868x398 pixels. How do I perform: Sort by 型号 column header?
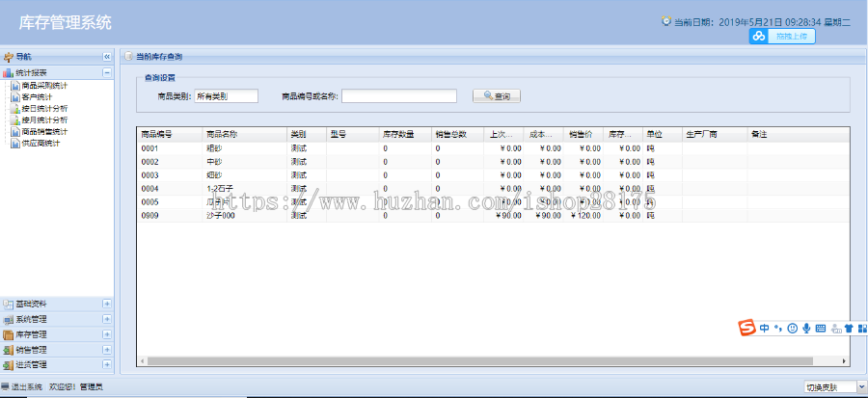[353, 134]
